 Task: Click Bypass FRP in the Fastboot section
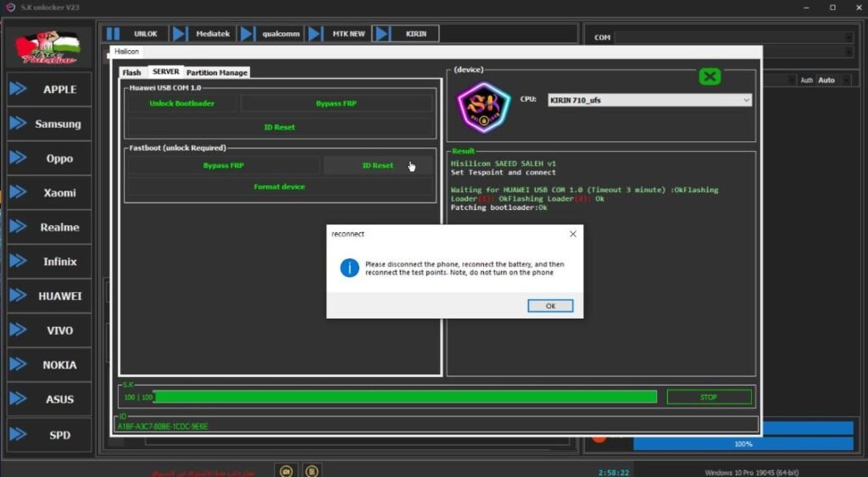[x=223, y=165]
